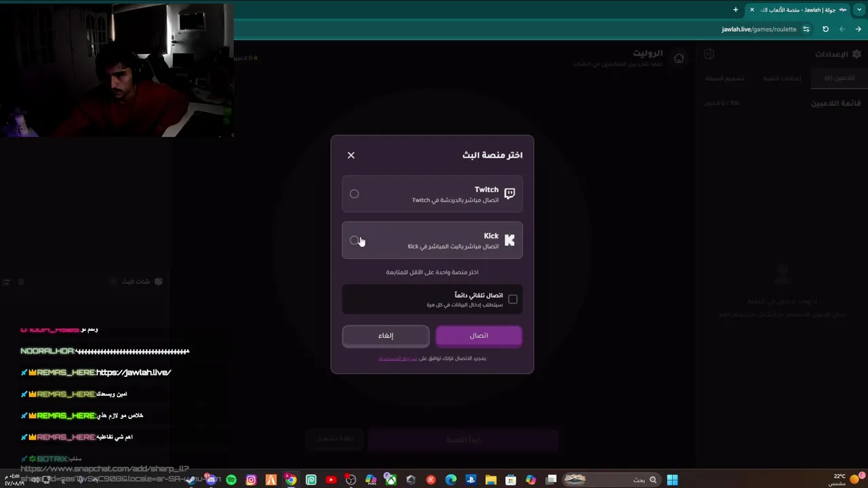Open Instagram from taskbar
Screen dimensions: 868x488
point(251,480)
